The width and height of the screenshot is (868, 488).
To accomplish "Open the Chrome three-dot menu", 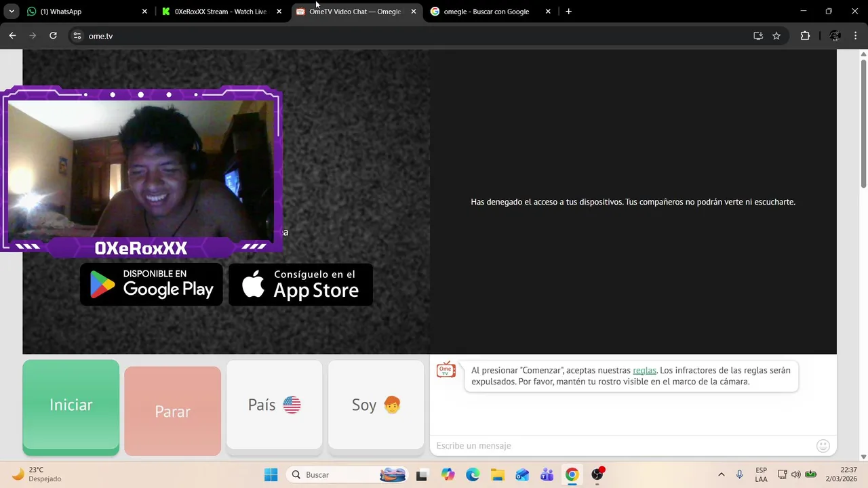I will [856, 36].
